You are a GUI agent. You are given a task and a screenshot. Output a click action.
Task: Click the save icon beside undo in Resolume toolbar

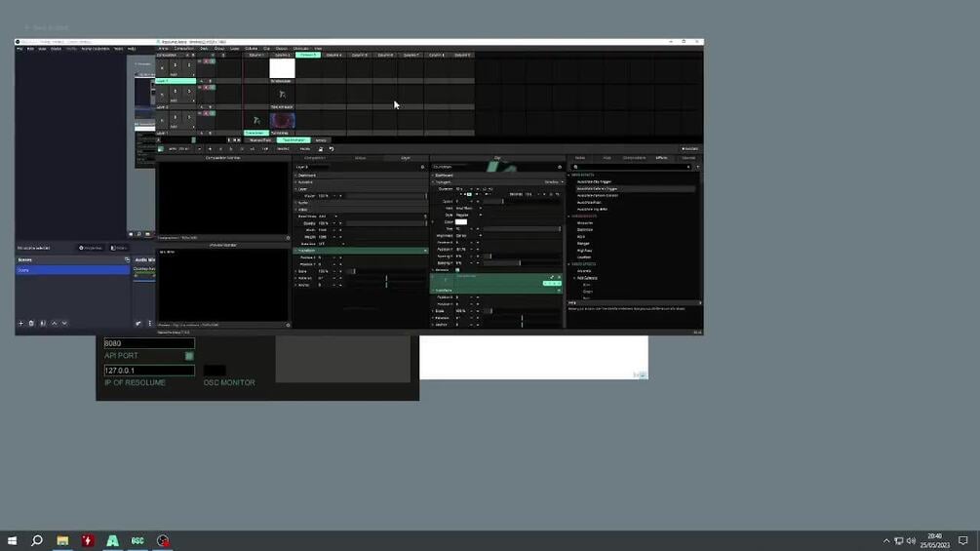pyautogui.click(x=321, y=149)
